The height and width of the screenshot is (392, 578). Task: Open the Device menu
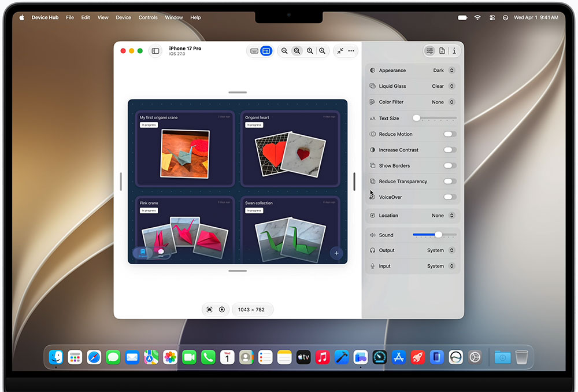124,17
